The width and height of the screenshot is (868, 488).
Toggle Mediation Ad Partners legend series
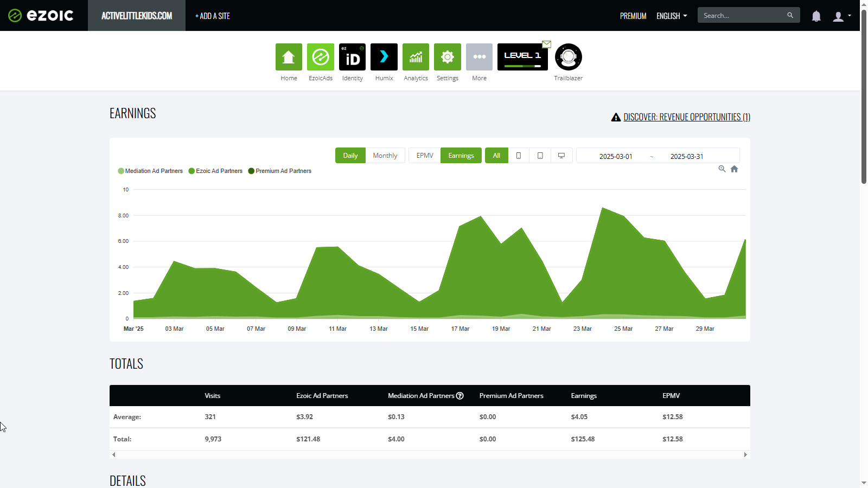click(x=150, y=171)
